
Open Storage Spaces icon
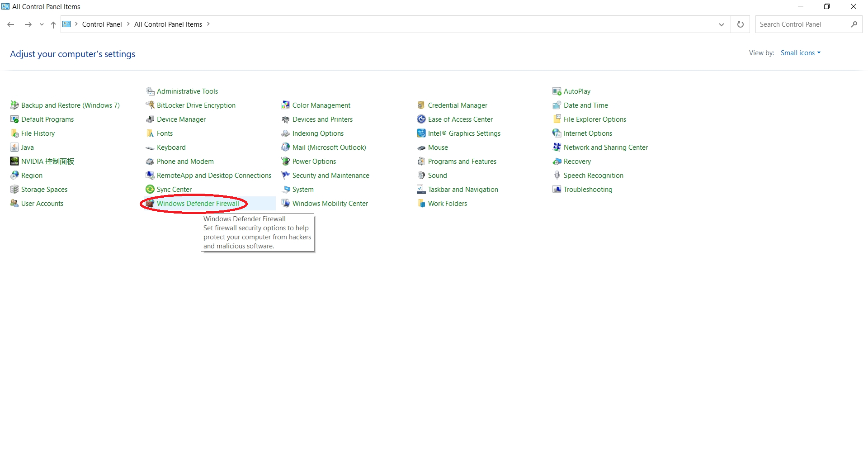coord(14,190)
